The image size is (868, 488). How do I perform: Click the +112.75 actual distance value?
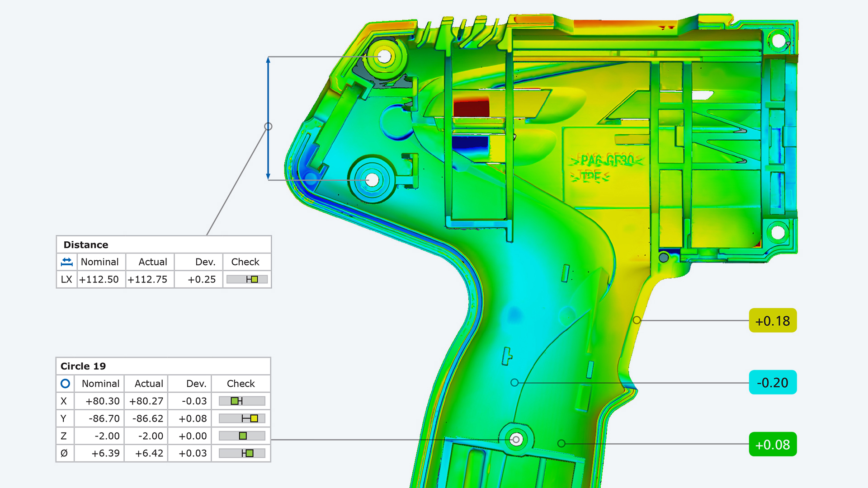tap(147, 279)
